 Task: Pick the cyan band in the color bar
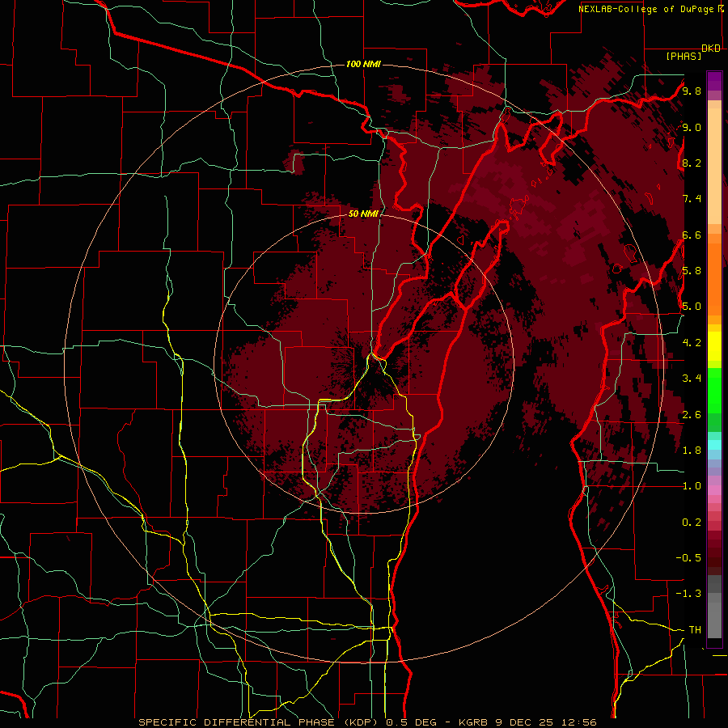coord(714,444)
